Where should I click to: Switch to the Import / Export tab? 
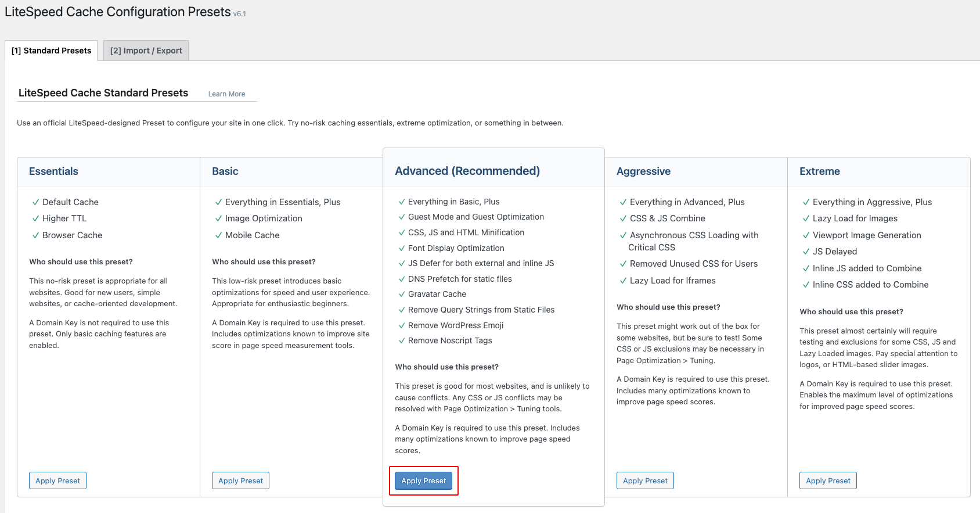click(x=146, y=51)
